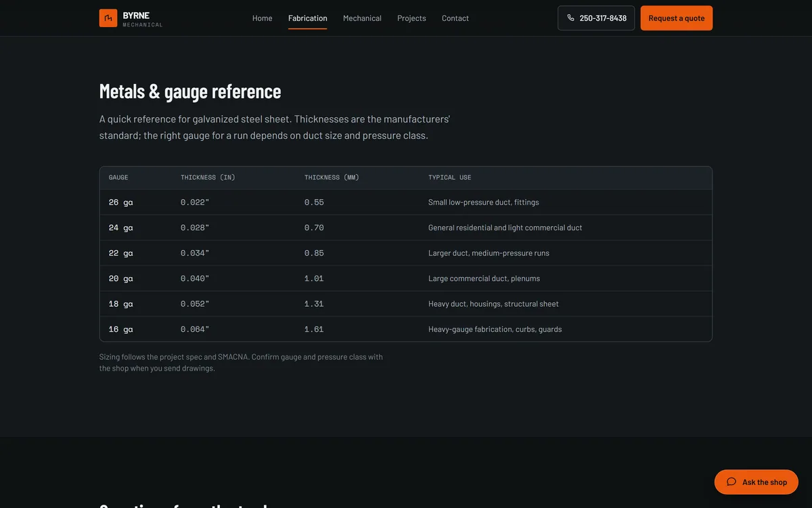The image size is (812, 508).
Task: Open the Home page
Action: pyautogui.click(x=263, y=18)
